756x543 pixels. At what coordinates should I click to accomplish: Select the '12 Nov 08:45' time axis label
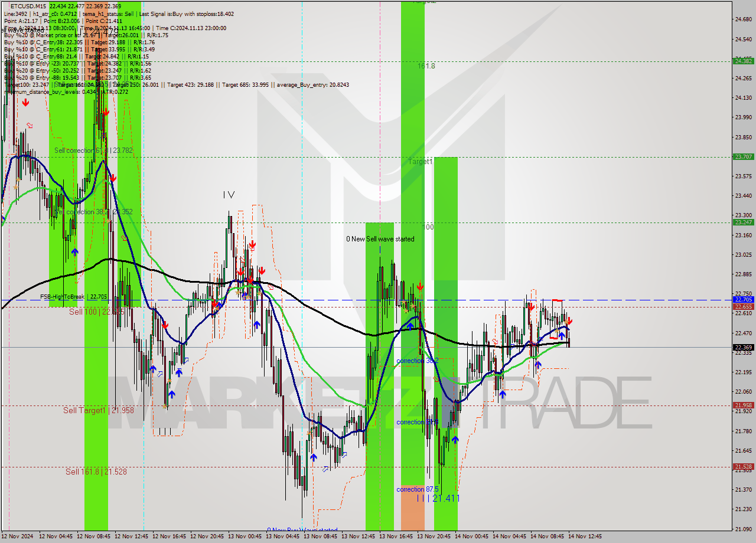pos(94,537)
